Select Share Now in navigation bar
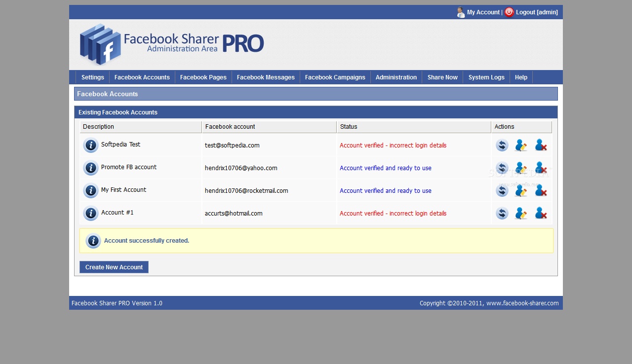 click(x=442, y=77)
